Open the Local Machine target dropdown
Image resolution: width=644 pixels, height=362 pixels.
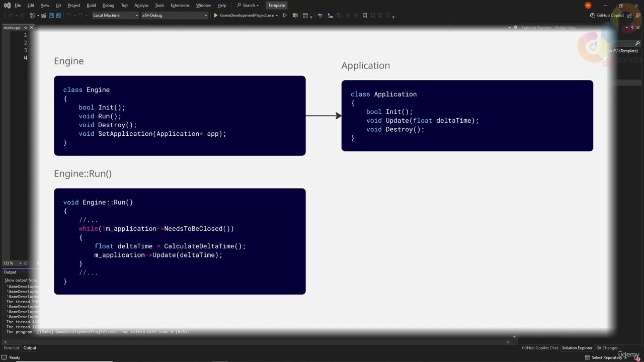pyautogui.click(x=115, y=16)
